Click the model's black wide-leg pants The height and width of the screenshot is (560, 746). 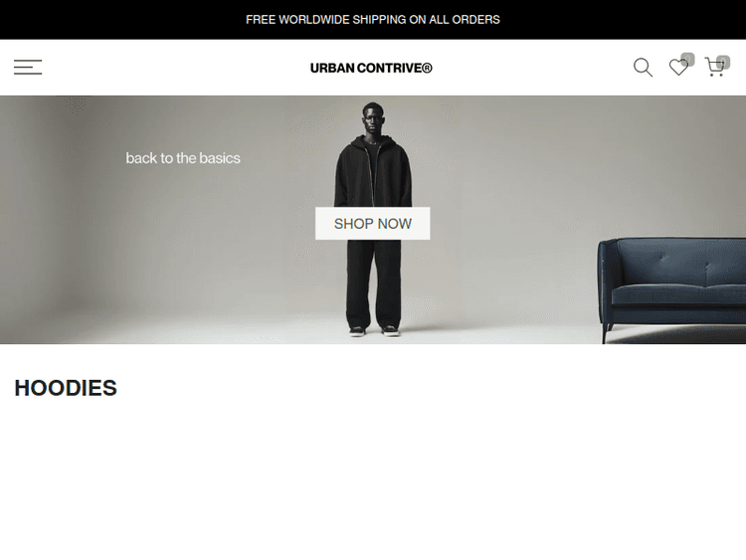[x=374, y=283]
